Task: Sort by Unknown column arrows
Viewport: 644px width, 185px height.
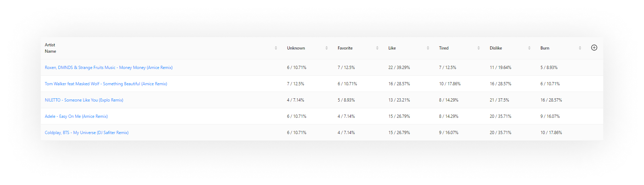Action: pyautogui.click(x=326, y=48)
